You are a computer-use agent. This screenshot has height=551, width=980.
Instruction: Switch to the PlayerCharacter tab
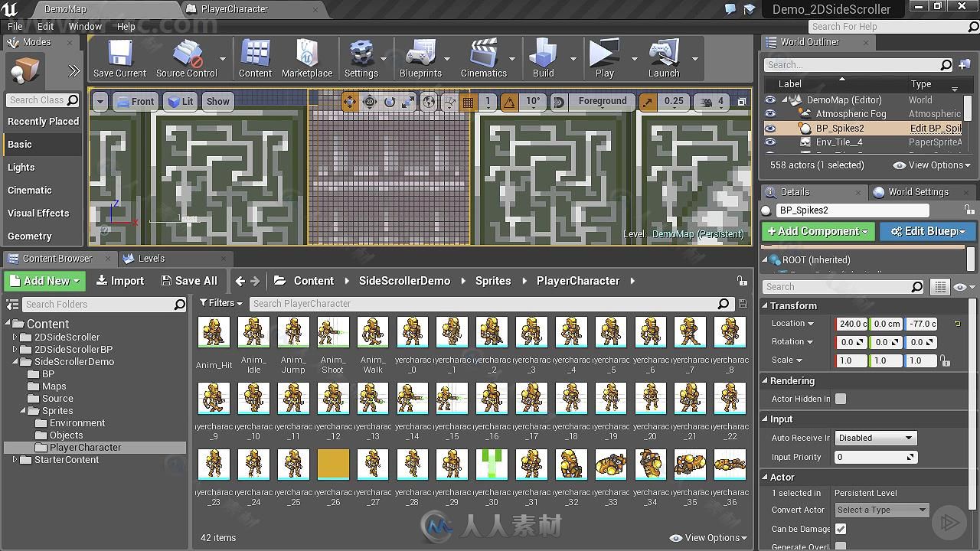pyautogui.click(x=234, y=9)
